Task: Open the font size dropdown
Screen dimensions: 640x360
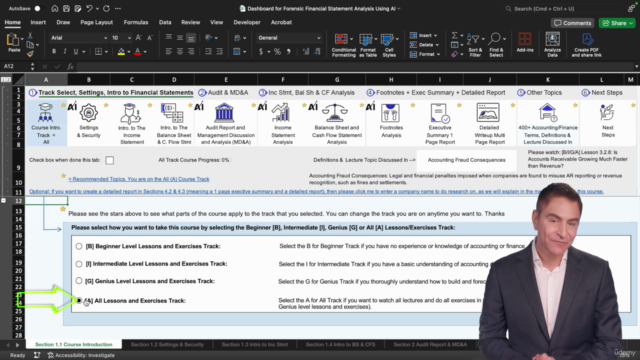Action: click(x=129, y=38)
